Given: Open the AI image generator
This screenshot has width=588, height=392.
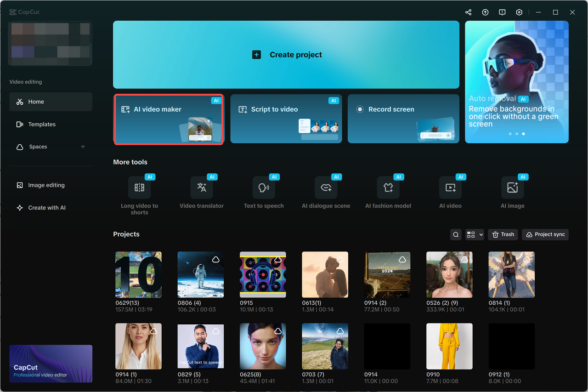Looking at the screenshot, I should click(513, 187).
